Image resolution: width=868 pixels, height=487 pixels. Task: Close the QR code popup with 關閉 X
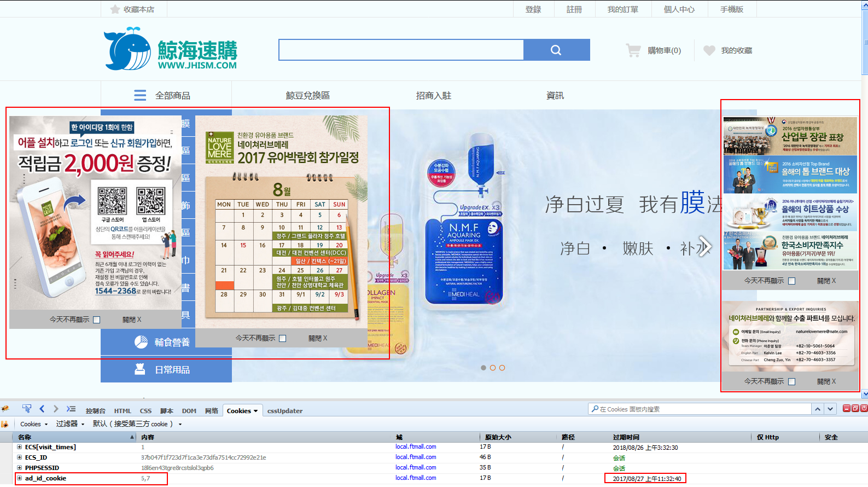coord(132,320)
